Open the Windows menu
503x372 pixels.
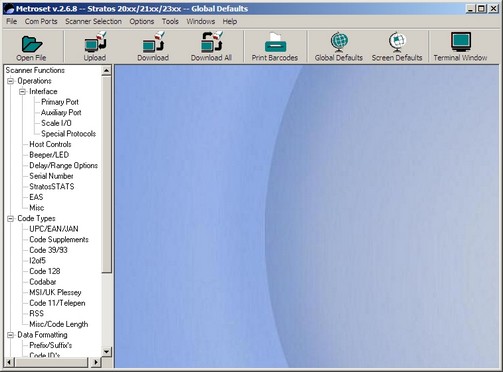point(201,22)
